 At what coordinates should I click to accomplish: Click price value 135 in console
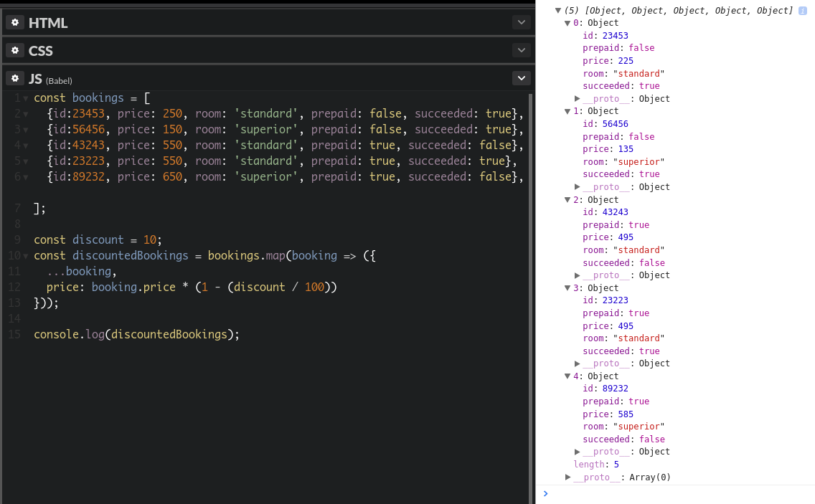(x=626, y=149)
